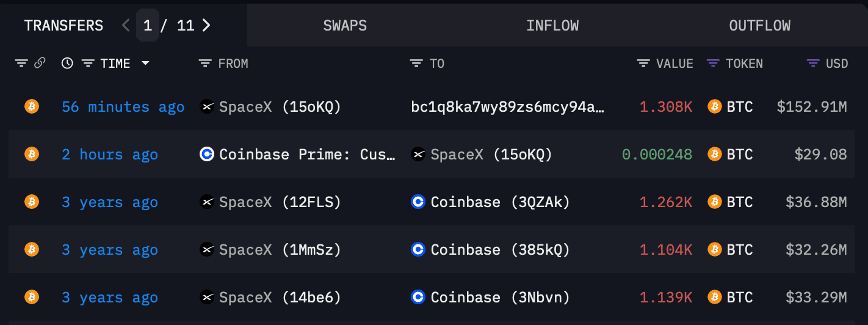Click the current page number field
Viewport: 868px width, 325px height.
148,26
